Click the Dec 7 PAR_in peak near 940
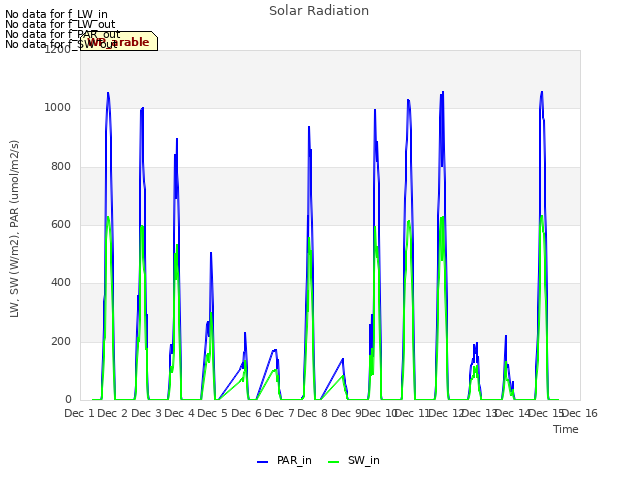Viewport: 640px width, 480px height. 309,127
